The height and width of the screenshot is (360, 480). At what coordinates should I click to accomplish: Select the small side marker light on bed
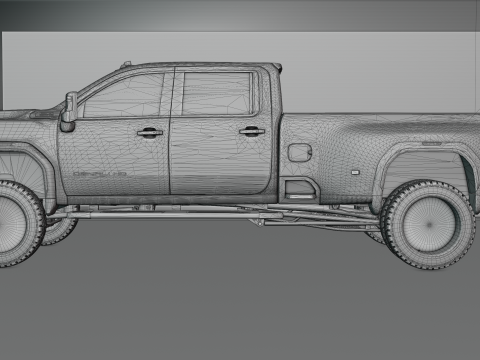pos(355,172)
